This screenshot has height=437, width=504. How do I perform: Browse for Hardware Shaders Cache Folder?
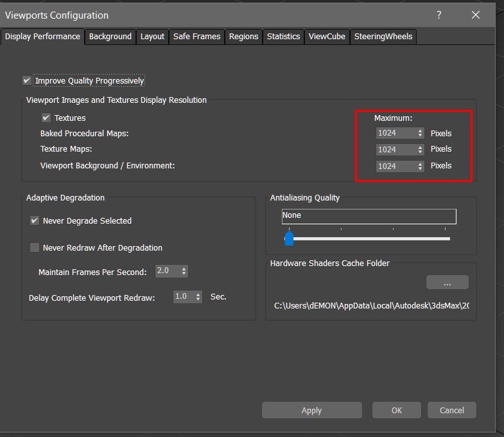(x=447, y=282)
